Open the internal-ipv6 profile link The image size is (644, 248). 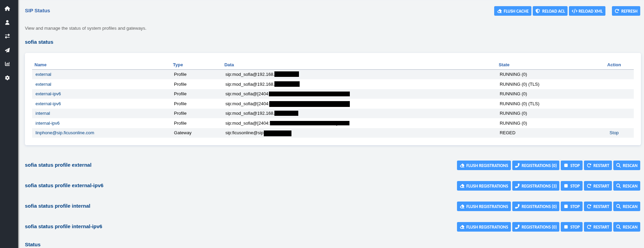click(x=47, y=123)
